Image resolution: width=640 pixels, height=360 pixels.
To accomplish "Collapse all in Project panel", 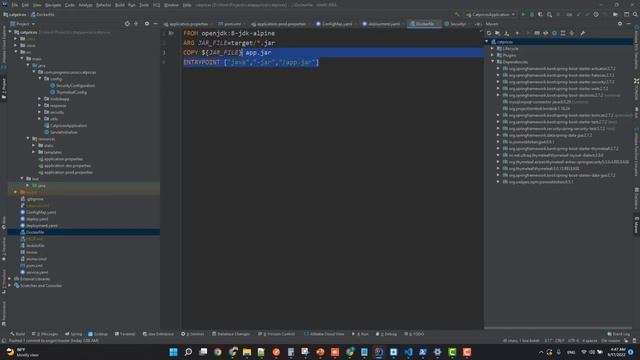I will (136, 24).
